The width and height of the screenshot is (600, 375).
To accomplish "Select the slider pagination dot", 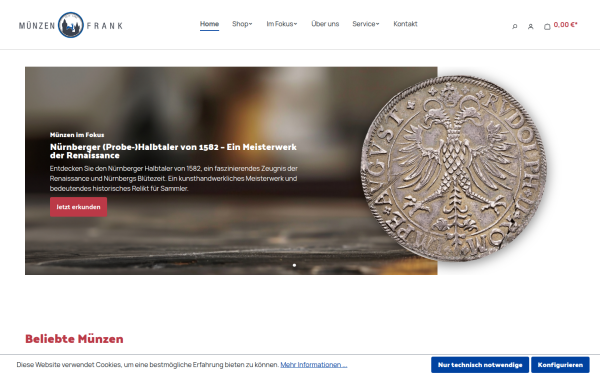I will pyautogui.click(x=294, y=265).
